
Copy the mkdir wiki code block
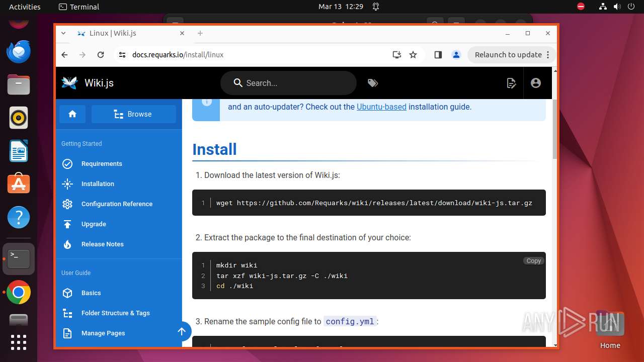(x=533, y=261)
